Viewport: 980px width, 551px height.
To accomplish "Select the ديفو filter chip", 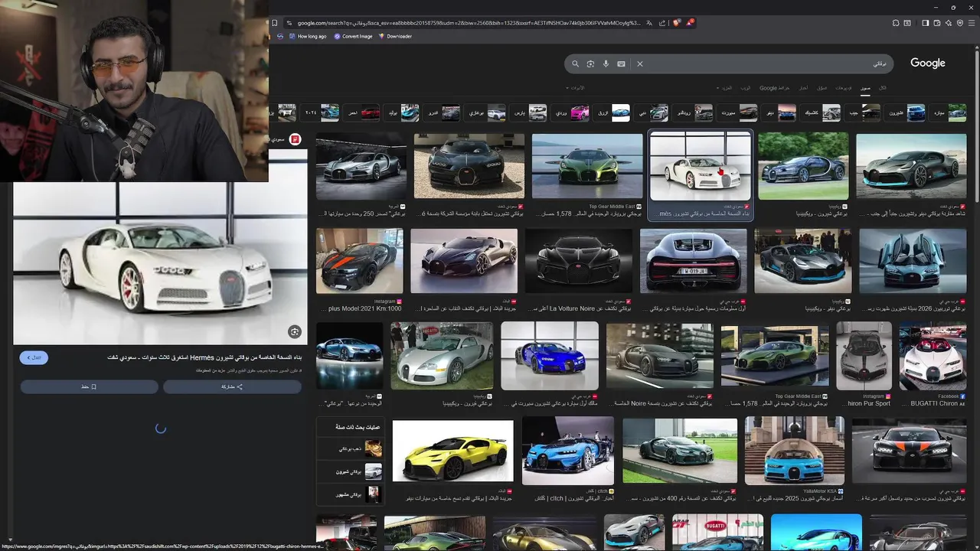I will click(779, 112).
